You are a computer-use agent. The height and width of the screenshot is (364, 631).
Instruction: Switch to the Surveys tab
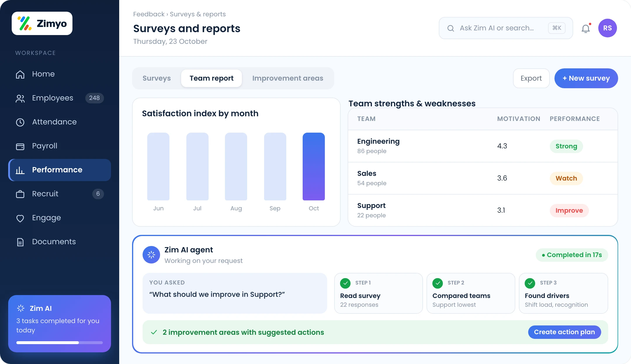tap(157, 78)
